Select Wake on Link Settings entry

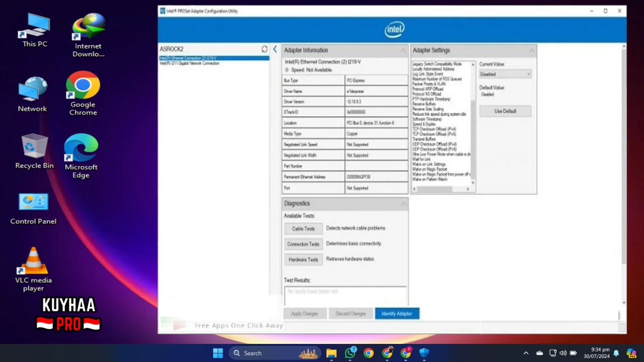429,164
